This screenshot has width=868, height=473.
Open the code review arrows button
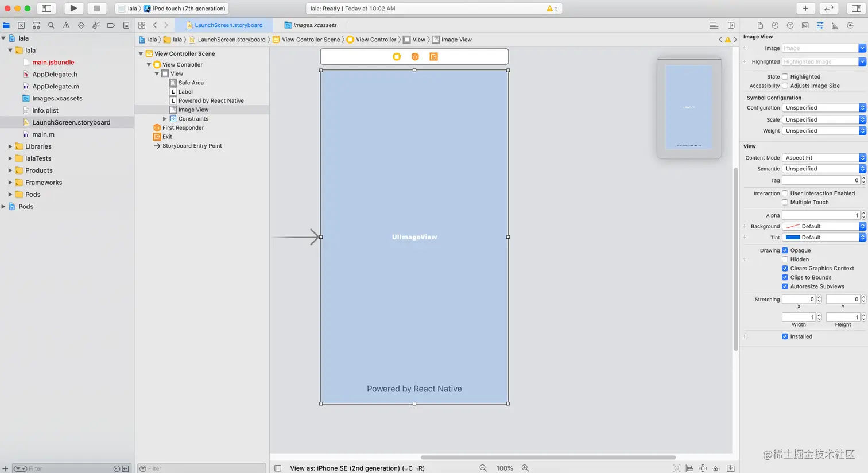tap(829, 9)
